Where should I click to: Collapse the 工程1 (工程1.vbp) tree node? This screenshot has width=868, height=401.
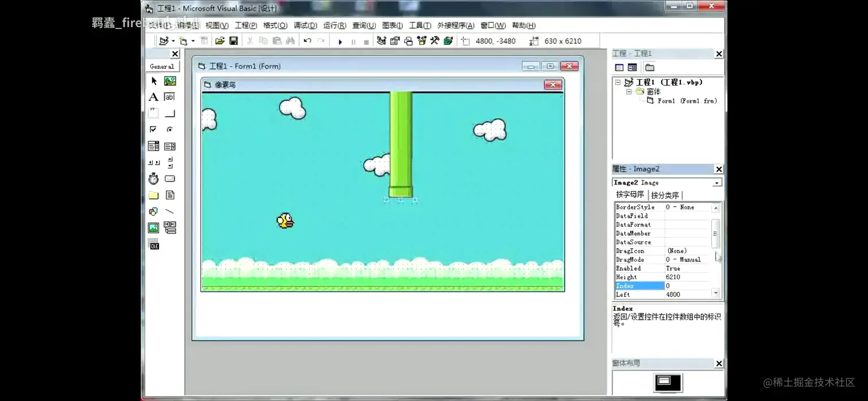(618, 82)
